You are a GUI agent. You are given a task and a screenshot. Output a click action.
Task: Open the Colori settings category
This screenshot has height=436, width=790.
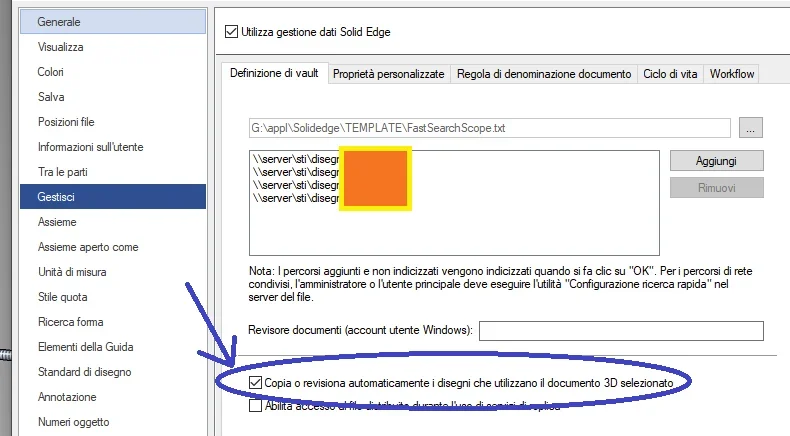point(51,72)
